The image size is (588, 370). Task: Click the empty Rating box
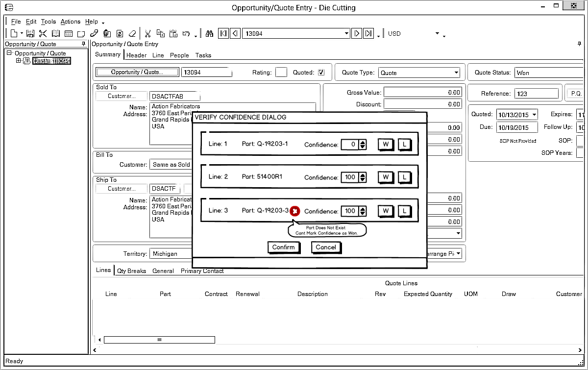click(x=281, y=73)
